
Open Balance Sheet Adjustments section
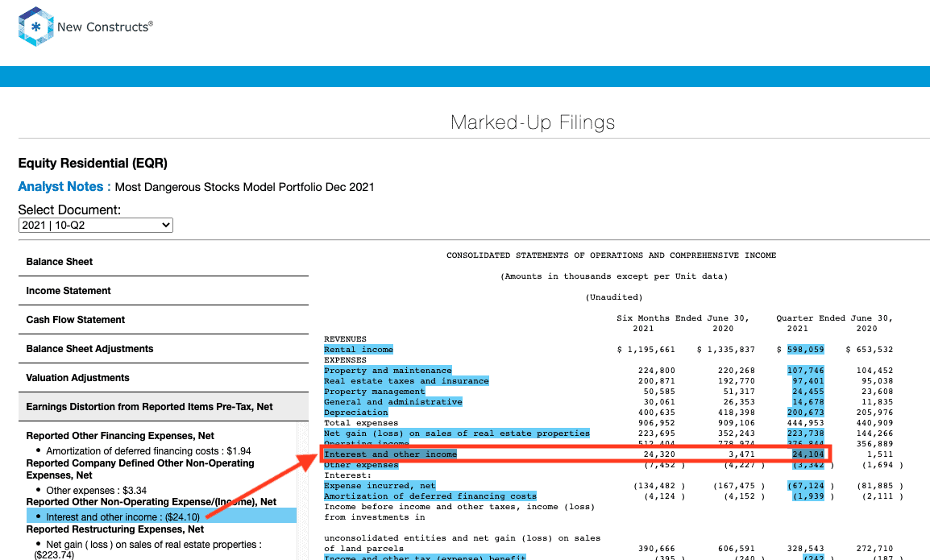(163, 349)
